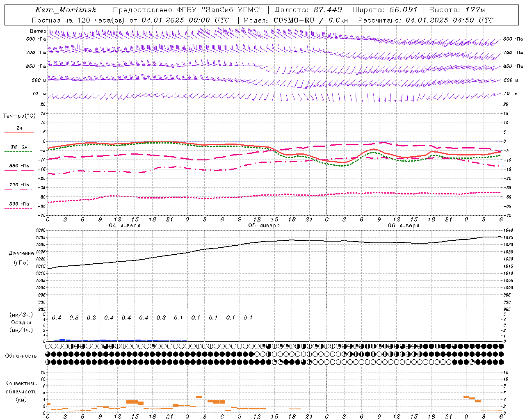The height and width of the screenshot is (420, 525).
Task: Click the Тем-ра(°C) temperature panel title
Action: [19, 116]
